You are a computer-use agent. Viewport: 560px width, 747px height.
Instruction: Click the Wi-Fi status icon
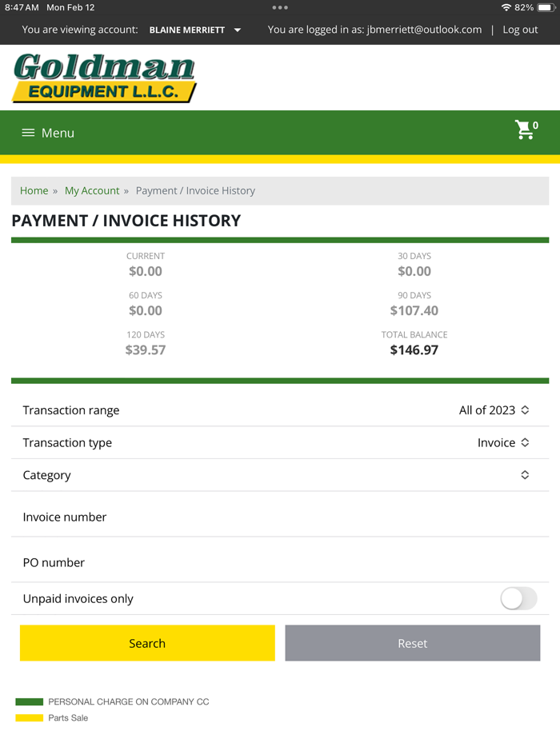[506, 8]
